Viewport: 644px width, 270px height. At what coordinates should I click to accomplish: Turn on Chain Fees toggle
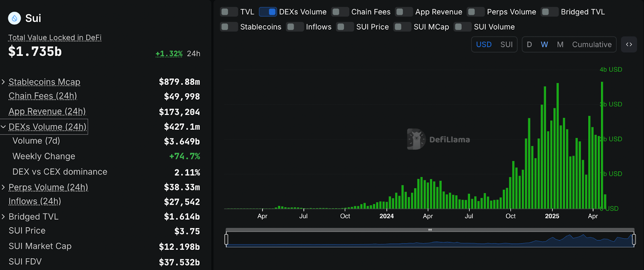coord(340,12)
